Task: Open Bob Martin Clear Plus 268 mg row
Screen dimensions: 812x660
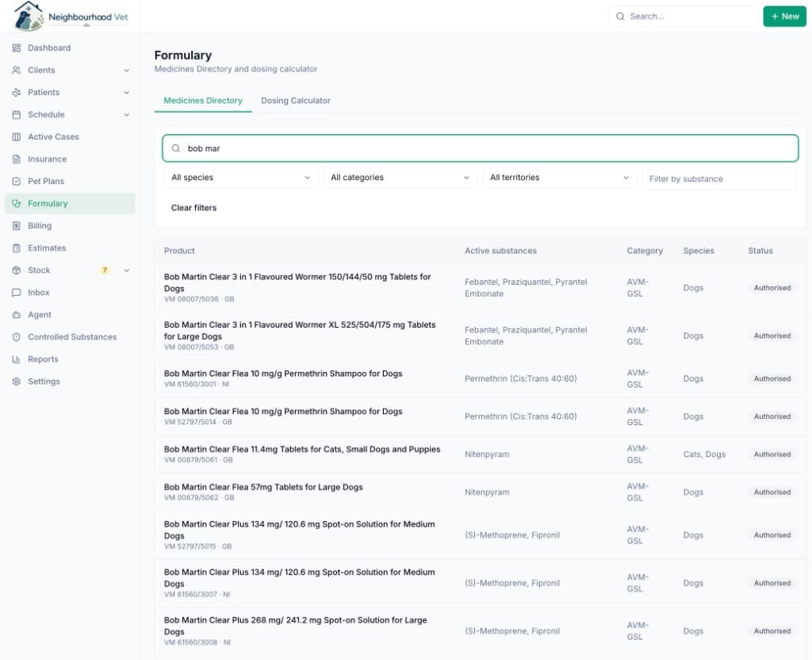Action: [480, 631]
